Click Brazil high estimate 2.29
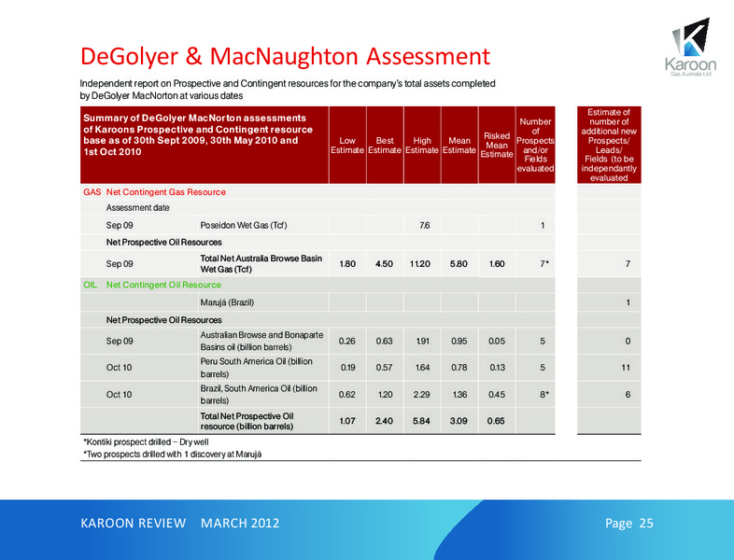The width and height of the screenshot is (734, 560). pyautogui.click(x=421, y=395)
